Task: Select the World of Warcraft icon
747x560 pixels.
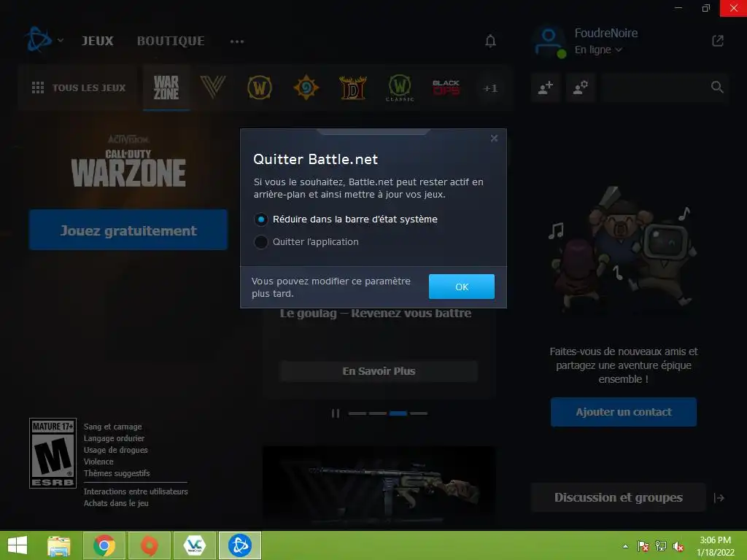Action: [x=260, y=87]
